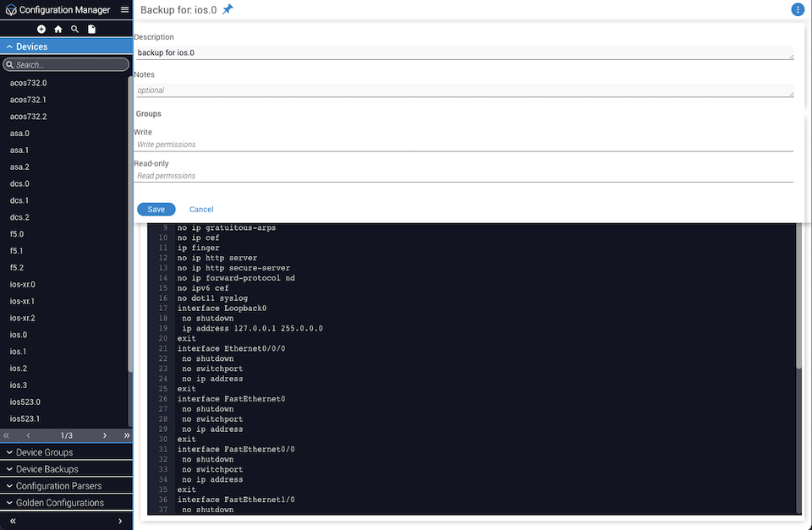This screenshot has width=812, height=530.
Task: Click the optional Notes field
Action: coord(464,90)
